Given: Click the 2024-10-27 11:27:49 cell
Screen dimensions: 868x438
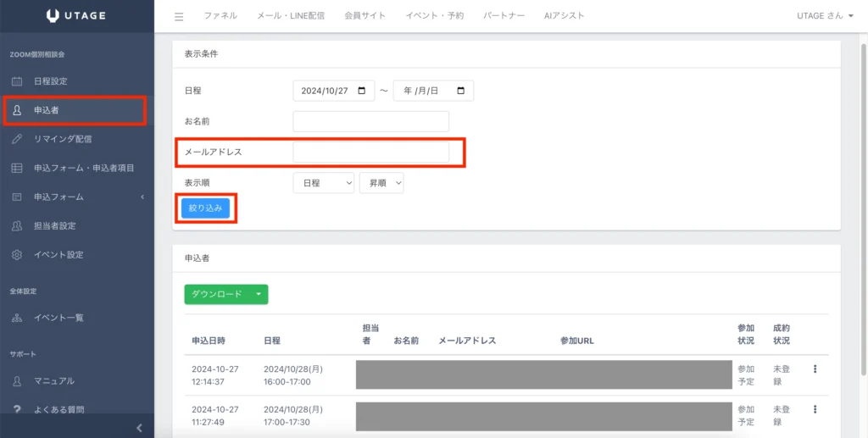Looking at the screenshot, I should pos(215,415).
